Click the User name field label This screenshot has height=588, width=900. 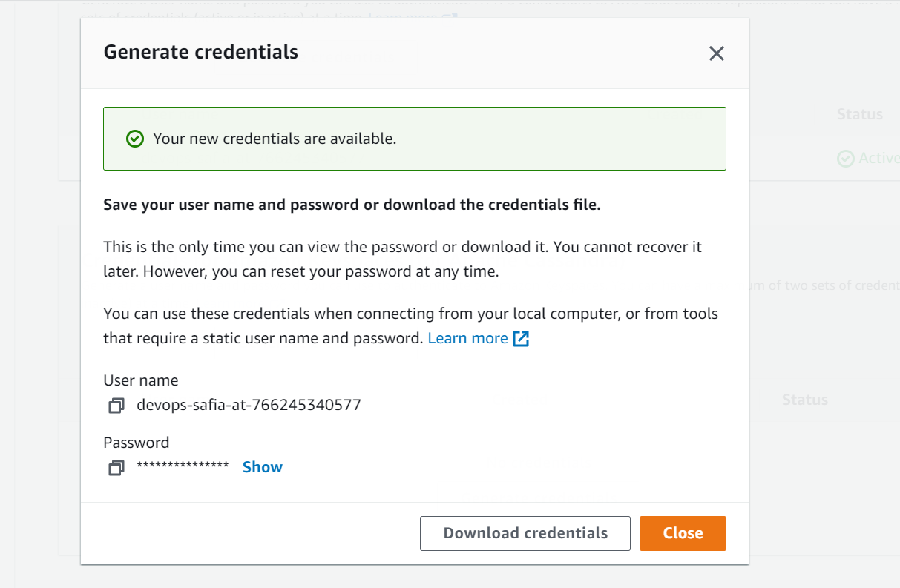[141, 380]
